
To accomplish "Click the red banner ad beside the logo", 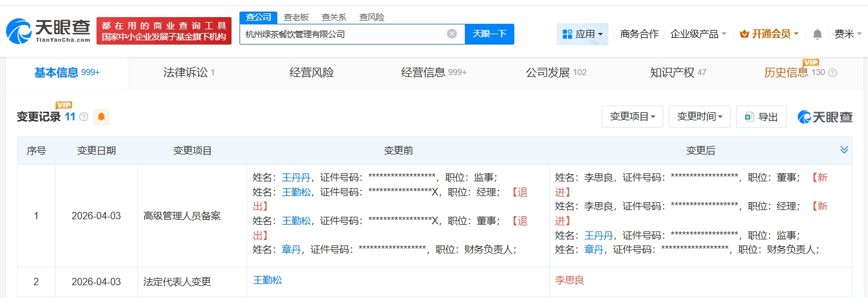I will (x=164, y=31).
